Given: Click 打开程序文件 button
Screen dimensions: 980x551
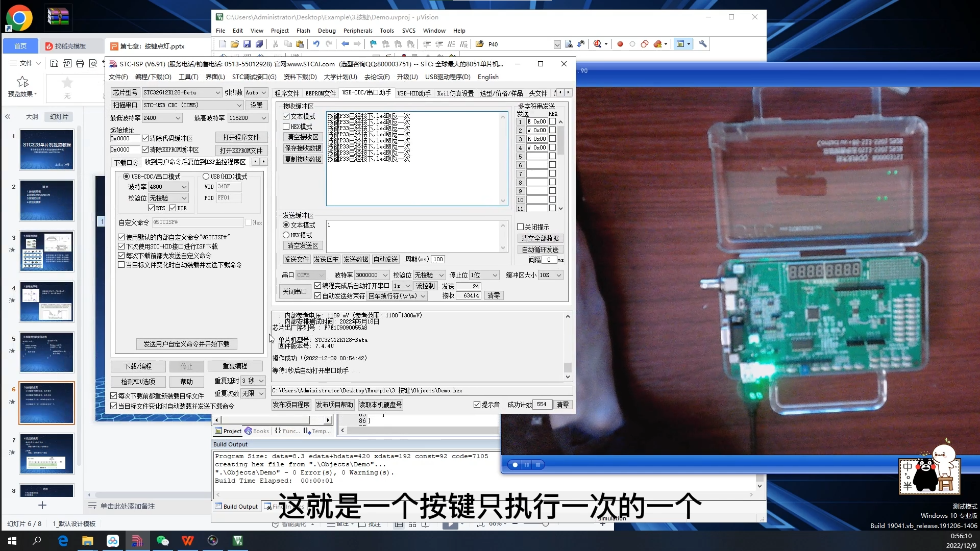Looking at the screenshot, I should (241, 137).
